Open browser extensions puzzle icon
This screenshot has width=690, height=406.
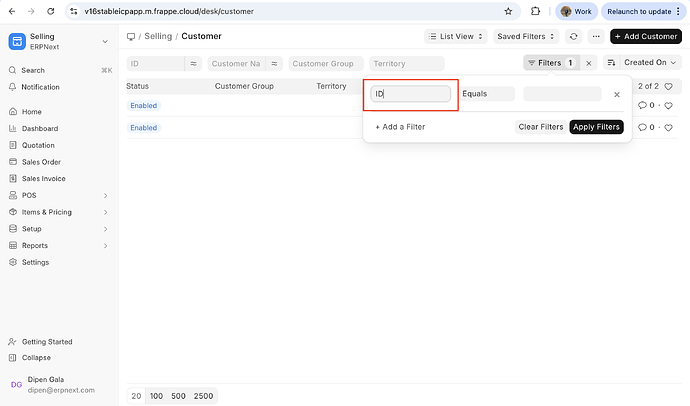tap(536, 11)
